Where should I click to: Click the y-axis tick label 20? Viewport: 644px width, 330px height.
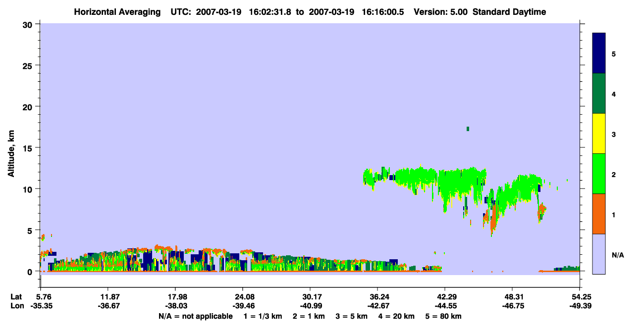tap(29, 106)
